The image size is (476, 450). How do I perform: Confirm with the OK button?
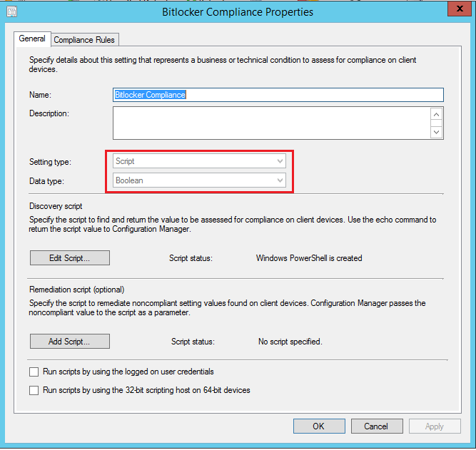pos(319,426)
